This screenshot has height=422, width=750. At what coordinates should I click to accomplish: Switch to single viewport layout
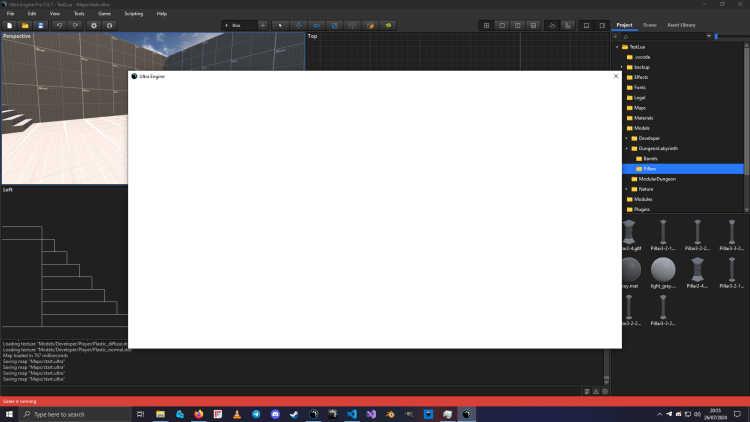(502, 25)
